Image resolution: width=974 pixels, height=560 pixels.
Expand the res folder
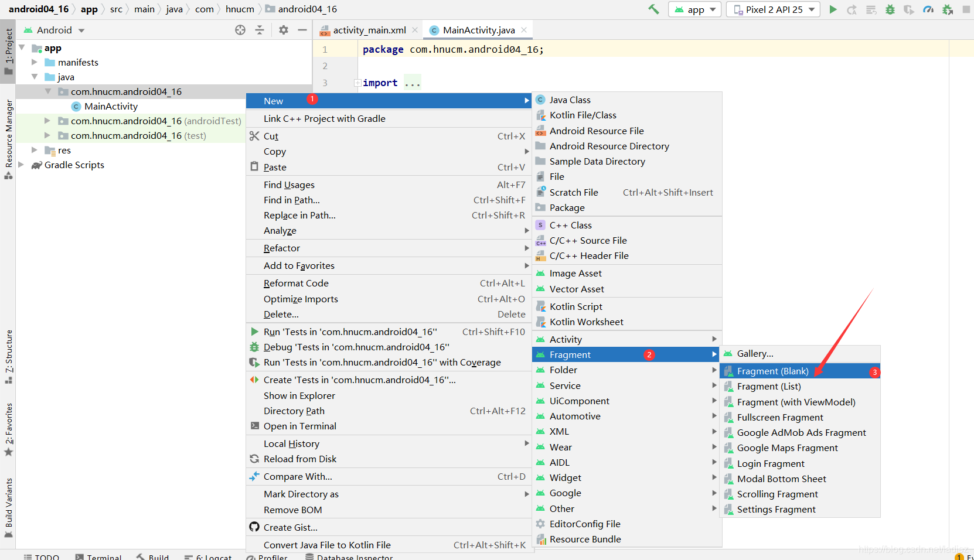tap(34, 150)
